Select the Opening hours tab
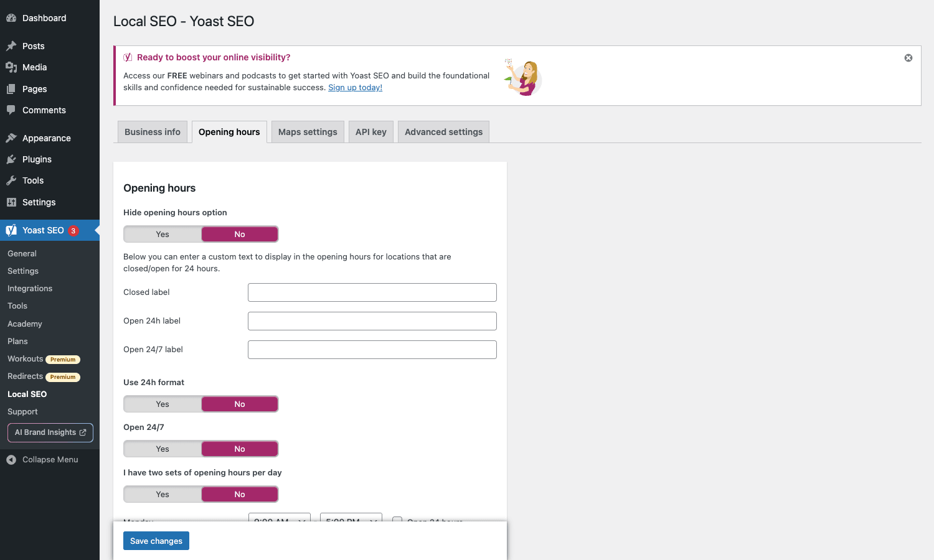This screenshot has width=934, height=560. [229, 132]
